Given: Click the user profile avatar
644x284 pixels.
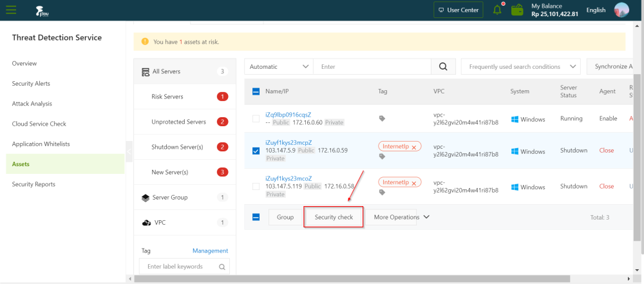Looking at the screenshot, I should 621,10.
